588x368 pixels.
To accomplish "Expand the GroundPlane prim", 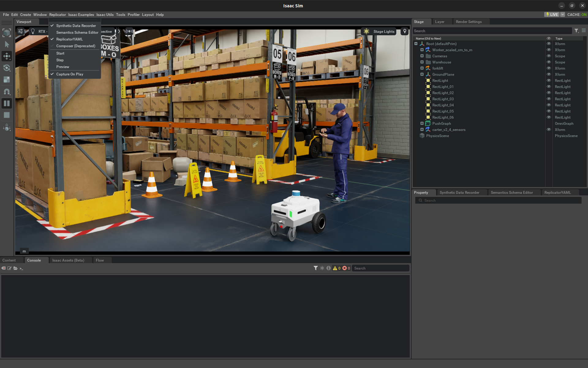I will click(x=422, y=75).
